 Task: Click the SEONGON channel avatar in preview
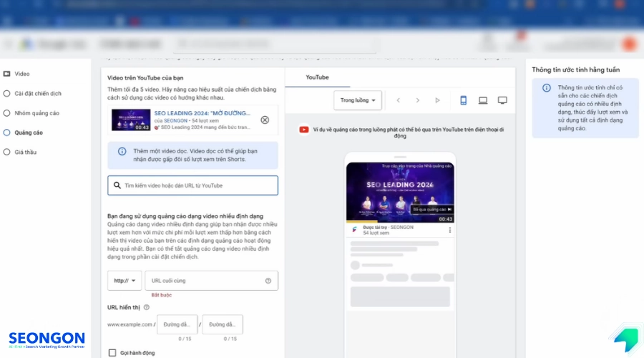coord(355,230)
